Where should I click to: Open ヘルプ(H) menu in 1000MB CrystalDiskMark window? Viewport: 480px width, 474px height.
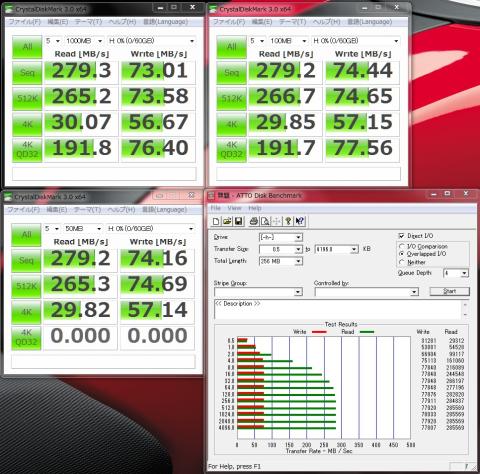(122, 22)
